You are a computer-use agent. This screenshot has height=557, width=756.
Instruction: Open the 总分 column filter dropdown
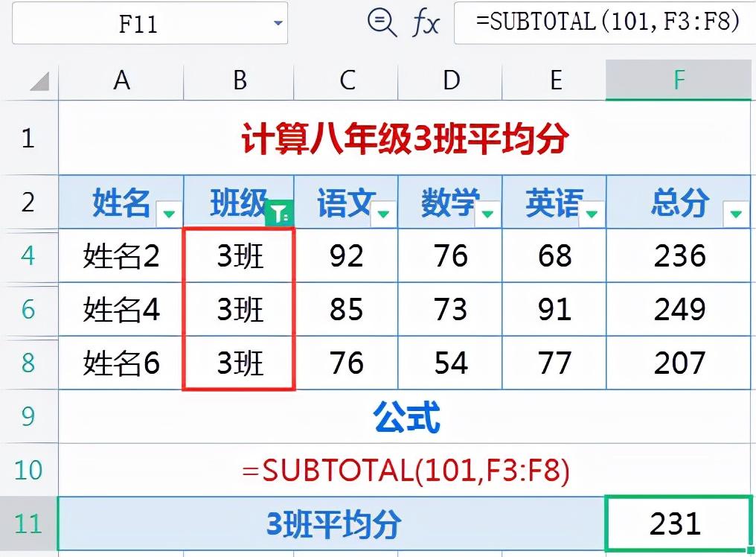tap(736, 213)
